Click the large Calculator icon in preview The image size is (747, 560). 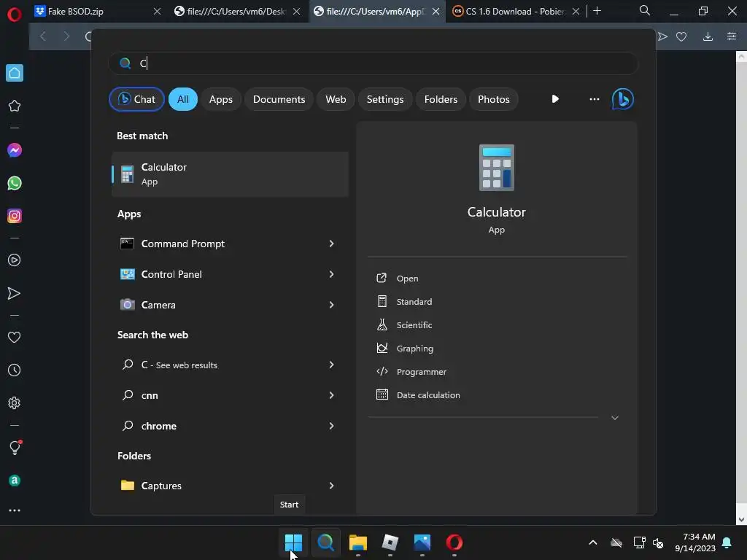(496, 168)
